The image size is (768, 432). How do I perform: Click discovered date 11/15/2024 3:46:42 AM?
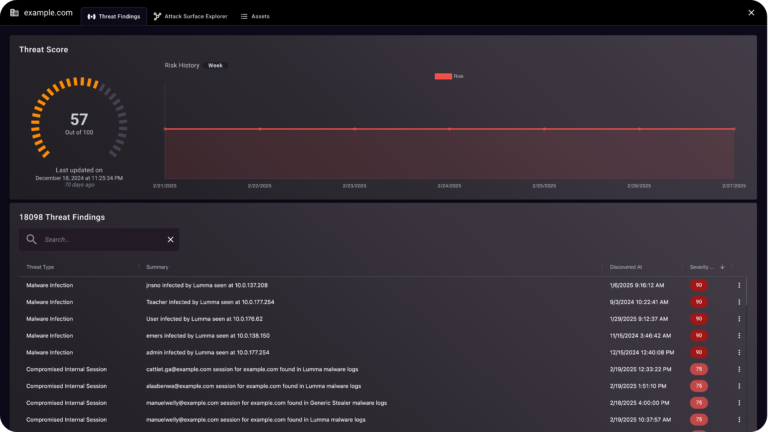coord(640,336)
